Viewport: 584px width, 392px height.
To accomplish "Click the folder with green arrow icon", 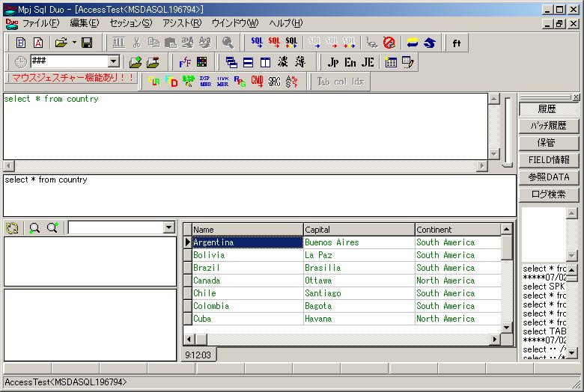I will point(136,62).
